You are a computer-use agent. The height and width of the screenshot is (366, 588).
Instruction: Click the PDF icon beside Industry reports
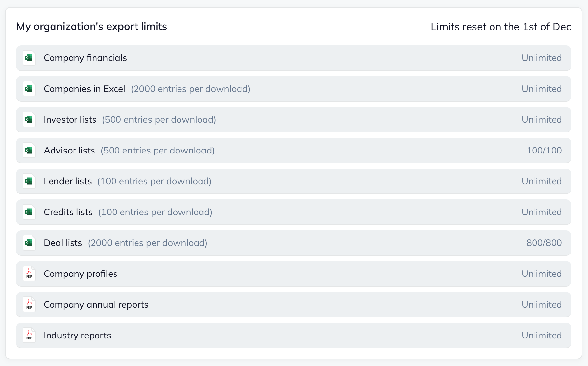(x=29, y=335)
